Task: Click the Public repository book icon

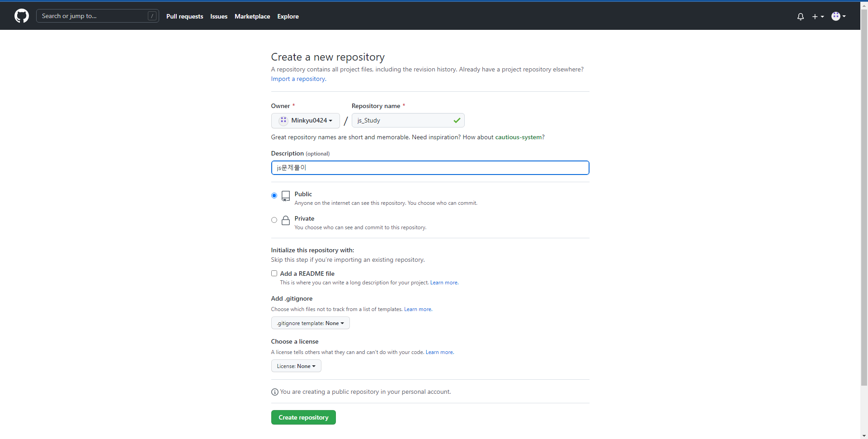Action: pos(286,196)
